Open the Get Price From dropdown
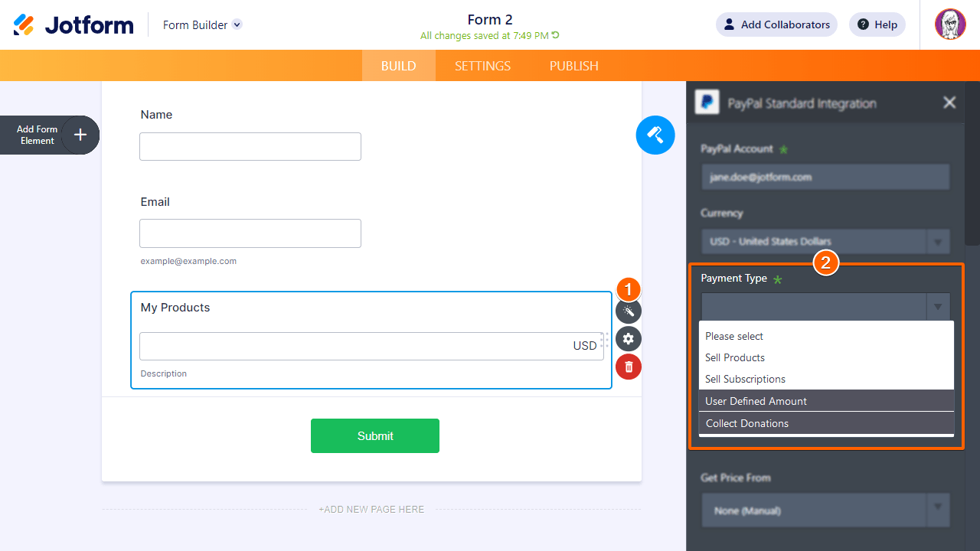The width and height of the screenshot is (980, 551). click(825, 510)
